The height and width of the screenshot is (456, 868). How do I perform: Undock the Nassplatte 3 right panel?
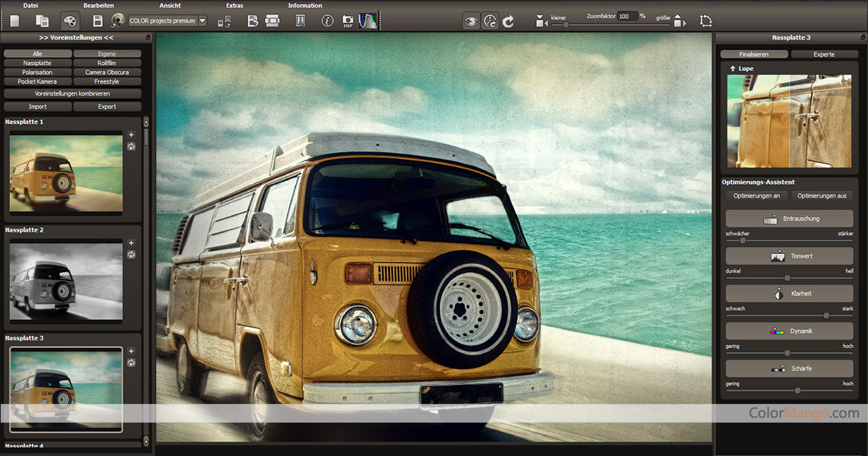coord(862,37)
